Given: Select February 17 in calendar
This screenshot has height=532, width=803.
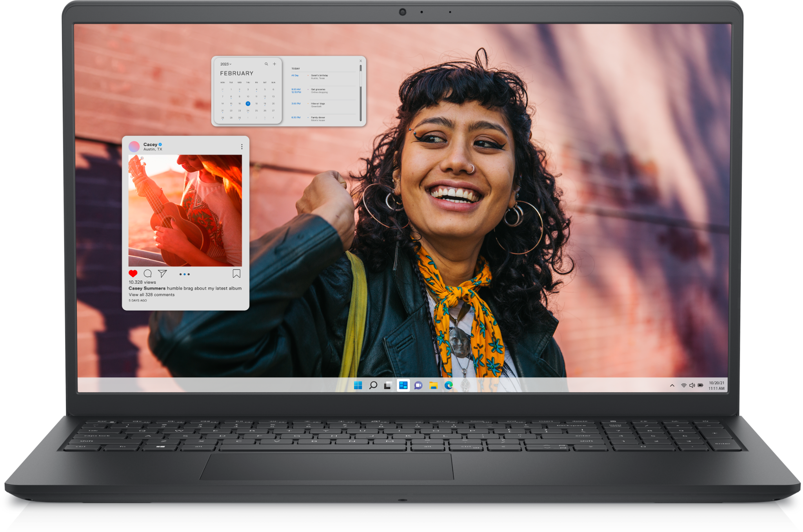Looking at the screenshot, I should (x=248, y=104).
